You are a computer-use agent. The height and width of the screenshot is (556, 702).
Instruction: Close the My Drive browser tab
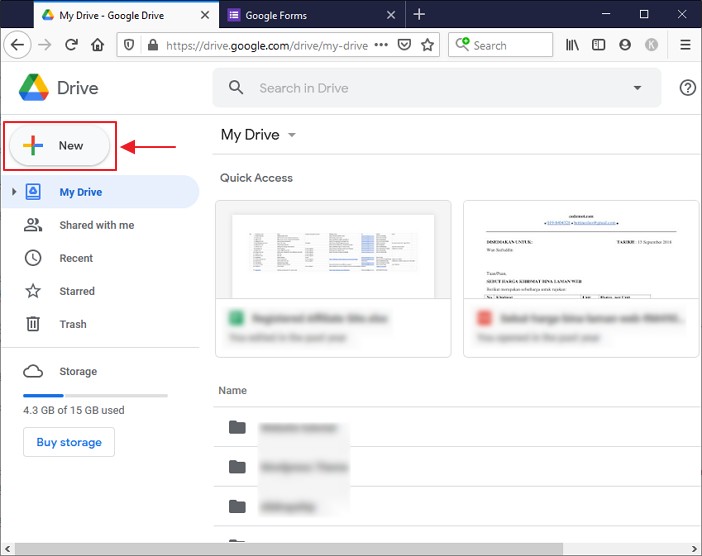click(x=205, y=15)
